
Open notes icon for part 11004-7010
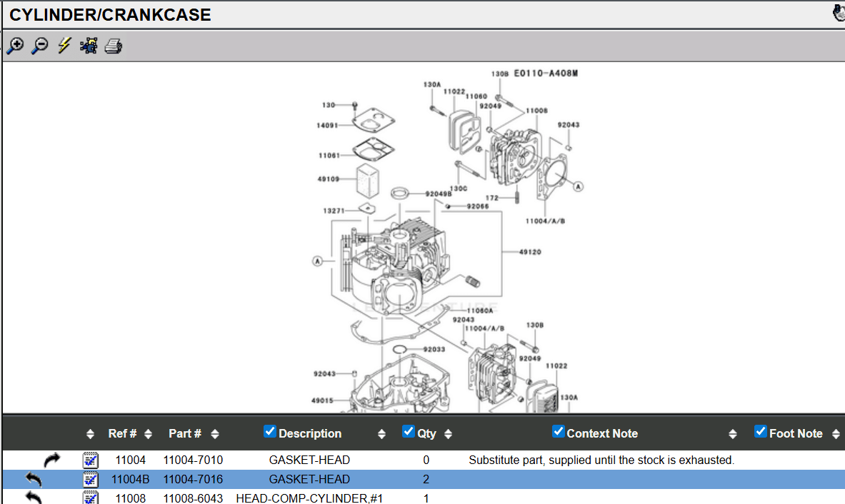coord(91,460)
